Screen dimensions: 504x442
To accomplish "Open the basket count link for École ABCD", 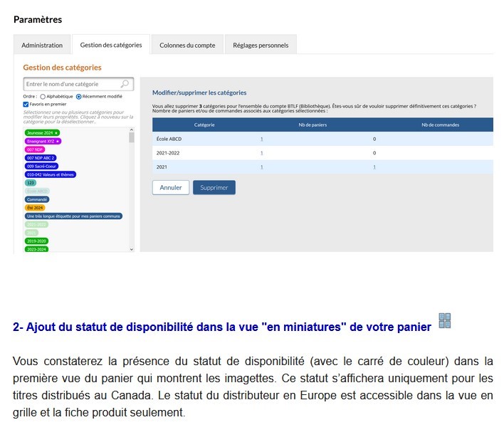I will tap(261, 139).
